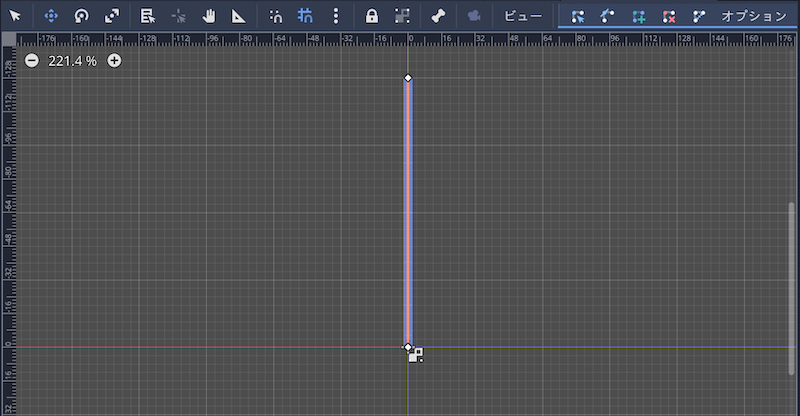Toggle Smart Snap on
The height and width of the screenshot is (416, 800).
[x=276, y=16]
